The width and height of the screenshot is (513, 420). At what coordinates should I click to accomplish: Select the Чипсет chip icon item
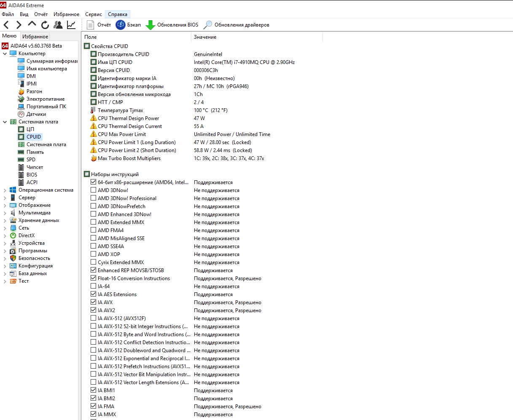21,167
